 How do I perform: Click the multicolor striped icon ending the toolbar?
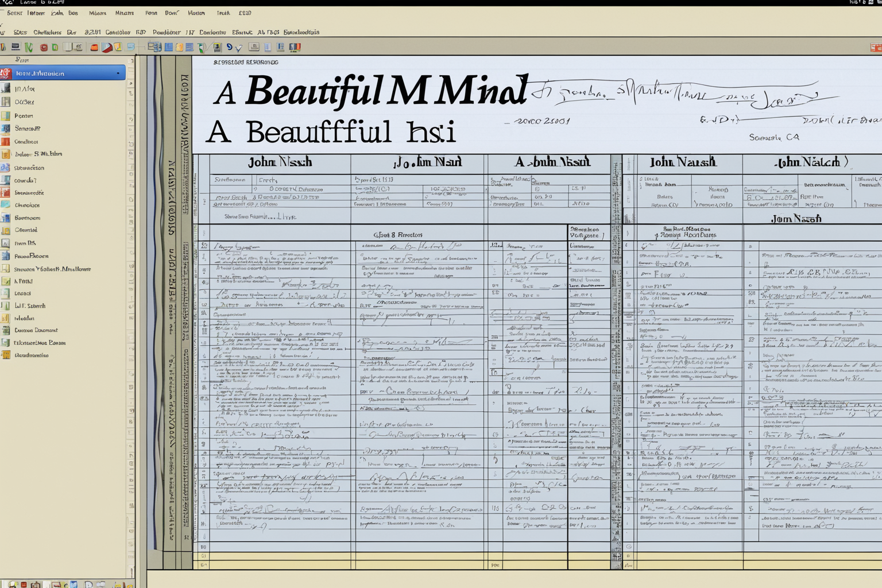point(295,48)
